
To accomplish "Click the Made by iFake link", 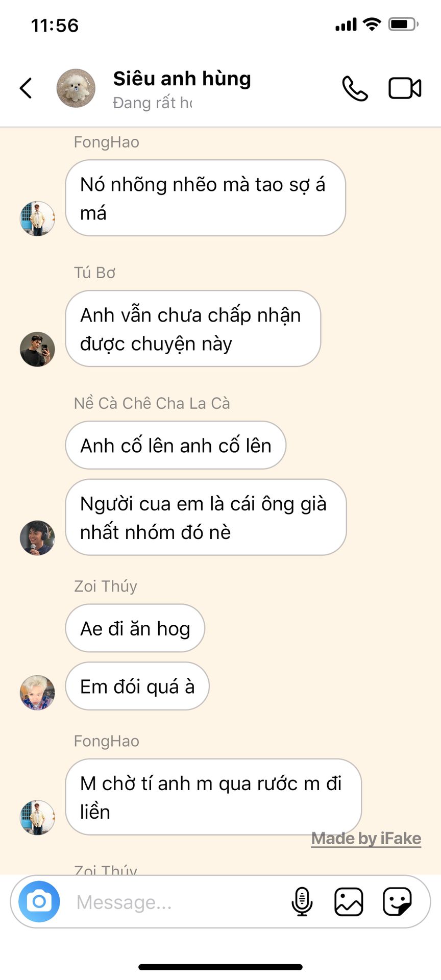I will tap(366, 838).
